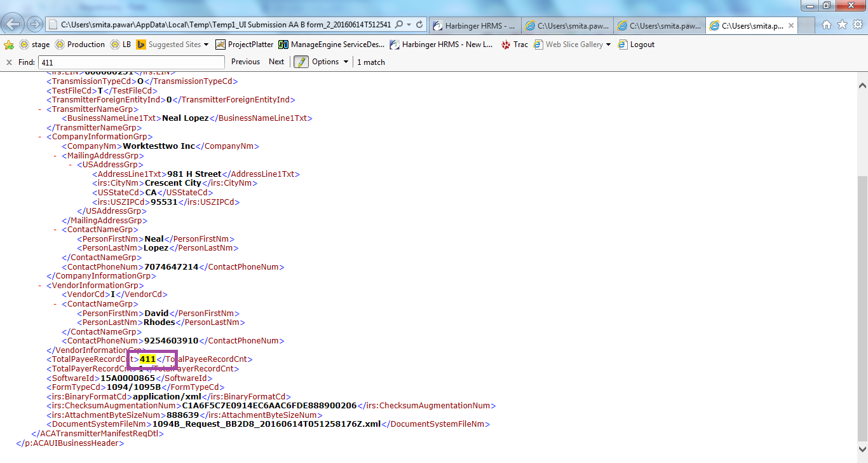Click the highlighted 411 payee count value
The width and height of the screenshot is (868, 463).
tap(147, 359)
